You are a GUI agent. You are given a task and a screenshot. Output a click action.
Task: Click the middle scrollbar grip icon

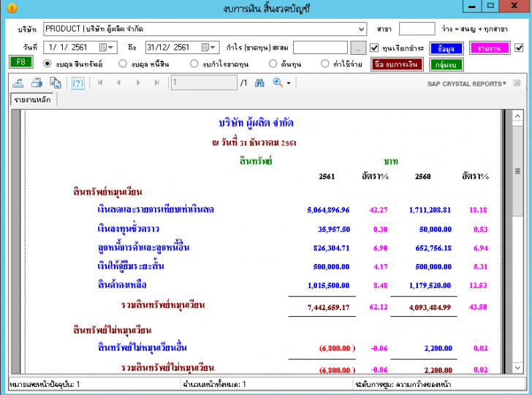point(517,171)
